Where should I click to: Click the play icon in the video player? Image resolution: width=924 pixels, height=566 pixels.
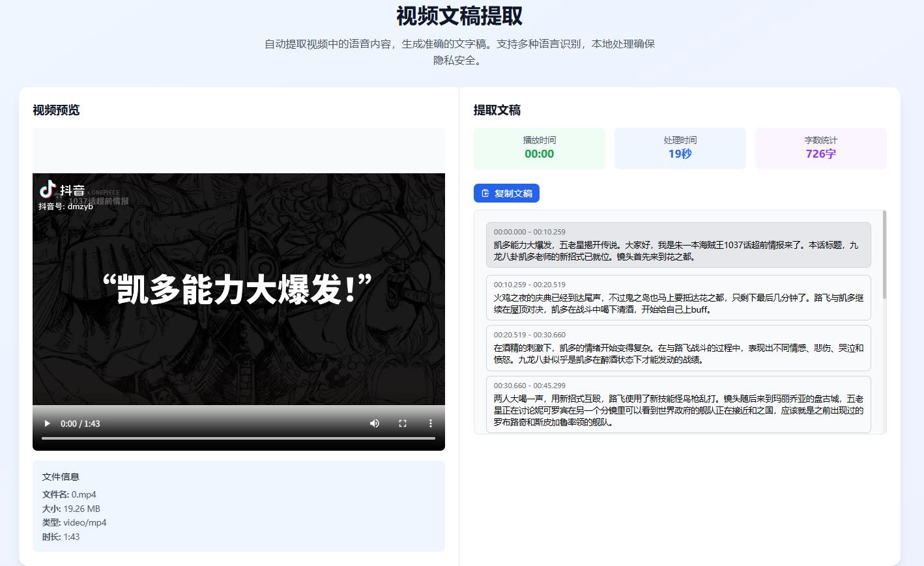tap(46, 423)
